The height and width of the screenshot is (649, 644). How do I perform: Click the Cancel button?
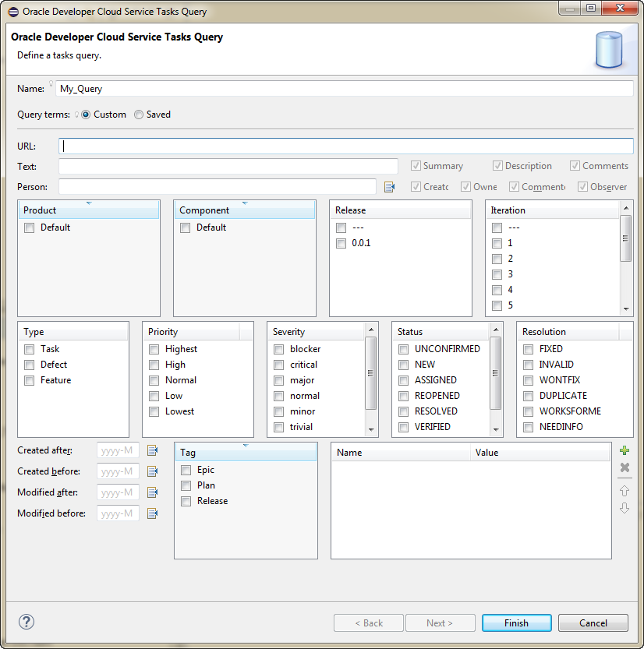tap(593, 623)
